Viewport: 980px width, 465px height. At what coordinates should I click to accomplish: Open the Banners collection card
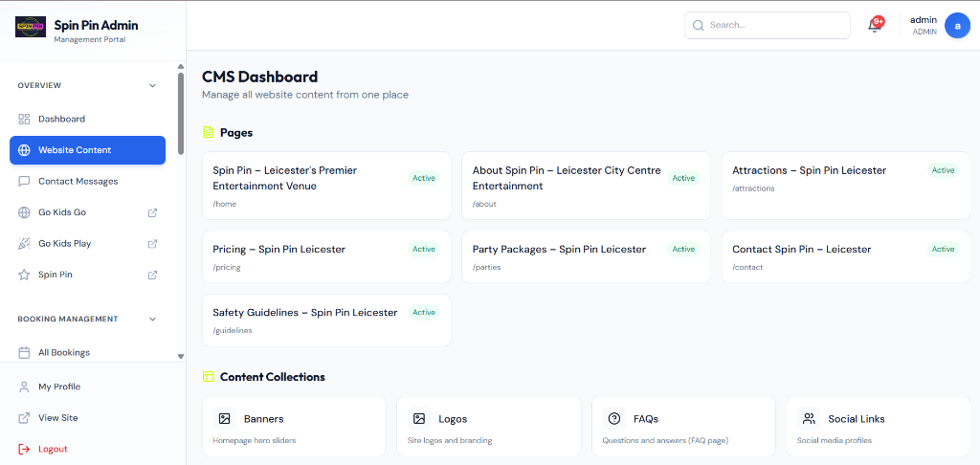[294, 427]
